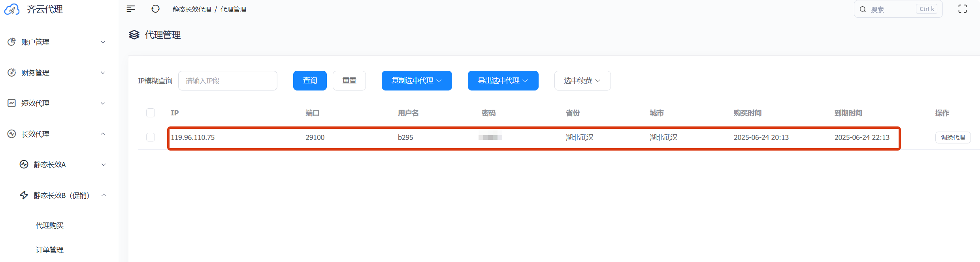Screen dimensions: 980x262
Task: Open 订单管理 in the sidebar
Action: point(50,250)
